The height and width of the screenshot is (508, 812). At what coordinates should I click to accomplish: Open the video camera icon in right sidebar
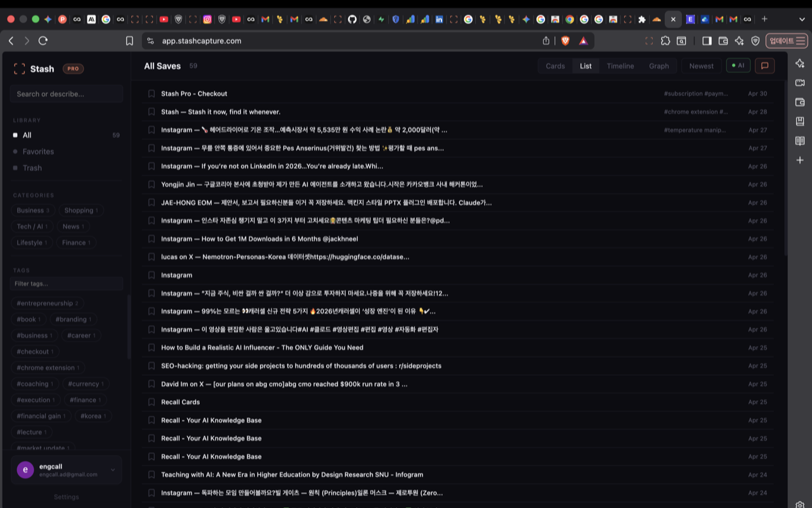[x=800, y=83]
